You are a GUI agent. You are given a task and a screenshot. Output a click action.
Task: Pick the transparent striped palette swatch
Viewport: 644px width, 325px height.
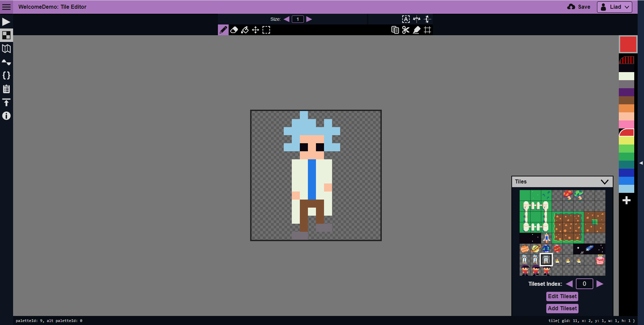627,60
